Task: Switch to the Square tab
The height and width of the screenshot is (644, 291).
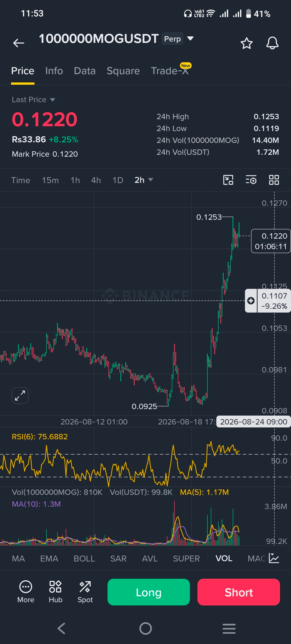Action: (x=123, y=71)
